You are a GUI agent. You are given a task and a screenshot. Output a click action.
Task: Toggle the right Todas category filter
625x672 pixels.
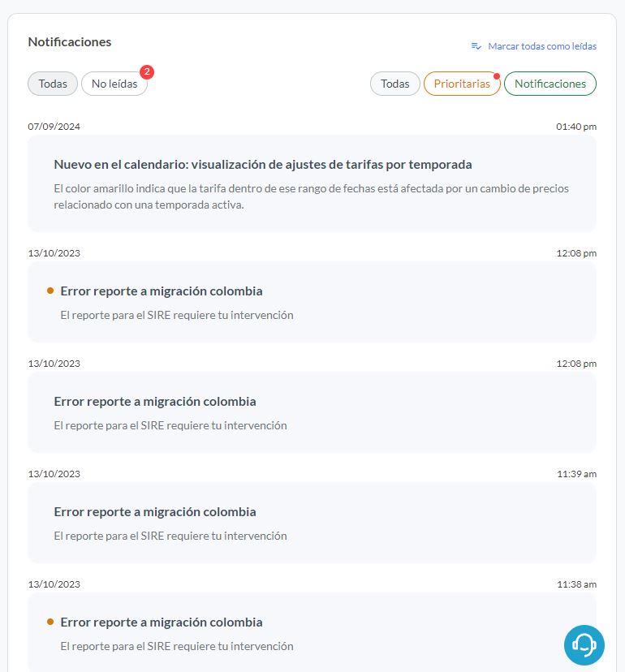(x=394, y=84)
